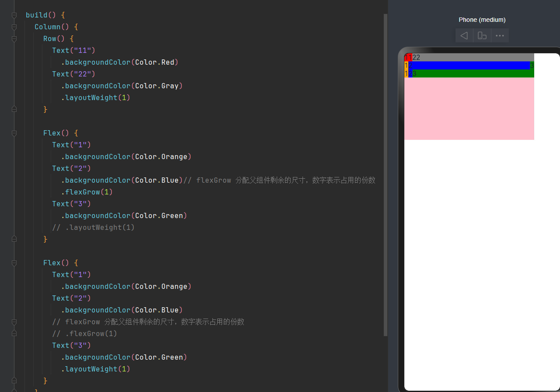
Task: Click the commented '// .flexGrow(1)' line
Action: click(84, 334)
